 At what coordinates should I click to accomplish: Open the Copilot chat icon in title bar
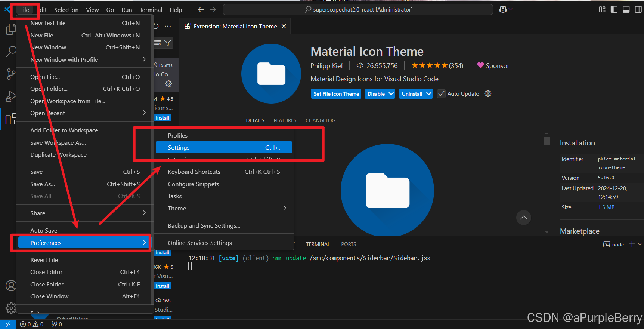[503, 9]
